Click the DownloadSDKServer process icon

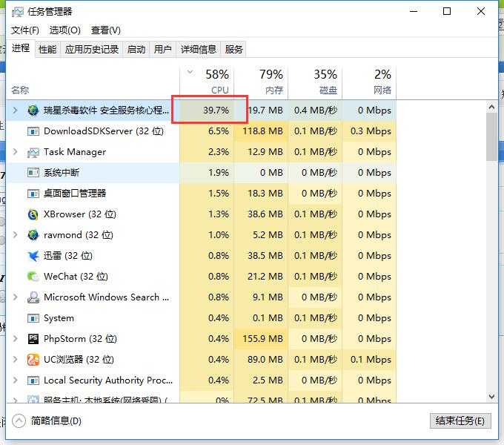pos(33,131)
